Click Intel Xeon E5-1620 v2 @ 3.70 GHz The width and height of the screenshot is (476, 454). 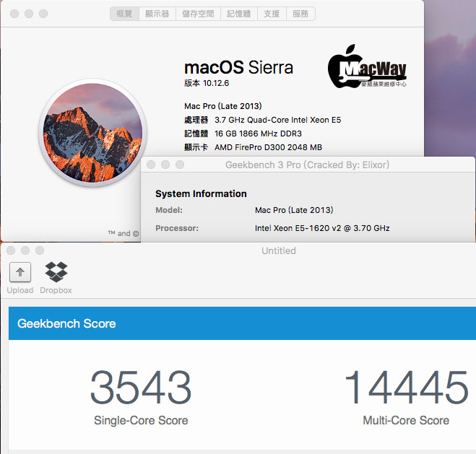[x=322, y=228]
